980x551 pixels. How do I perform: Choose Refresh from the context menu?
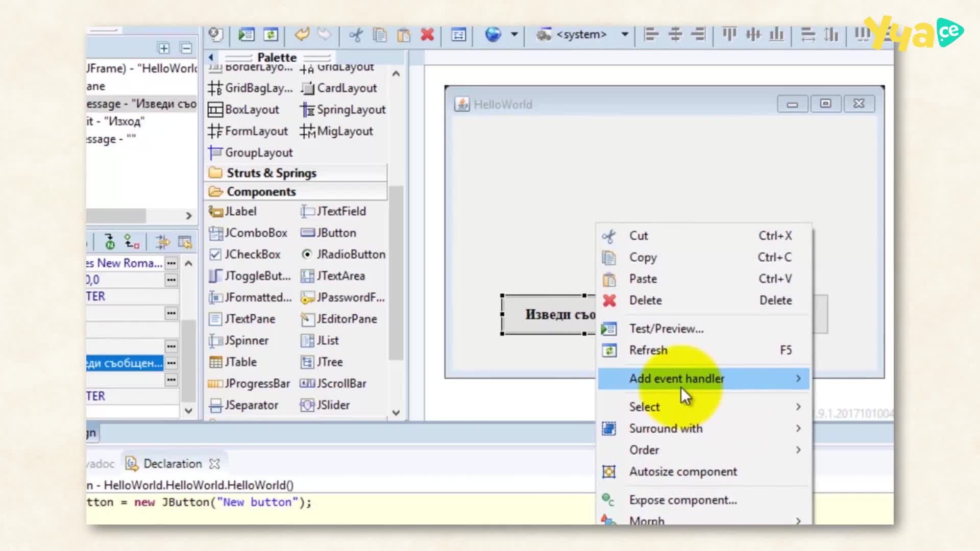click(x=703, y=350)
